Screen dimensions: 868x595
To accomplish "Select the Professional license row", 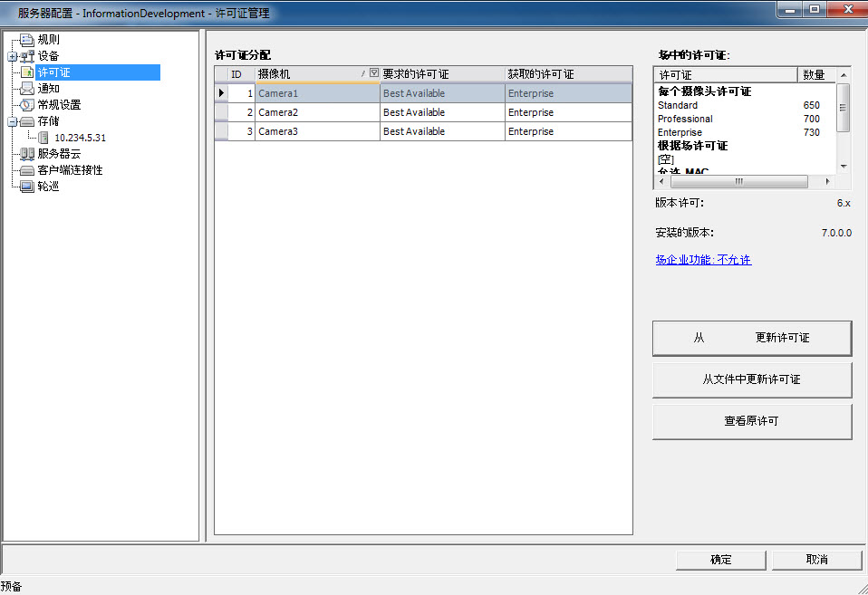I will tap(745, 119).
